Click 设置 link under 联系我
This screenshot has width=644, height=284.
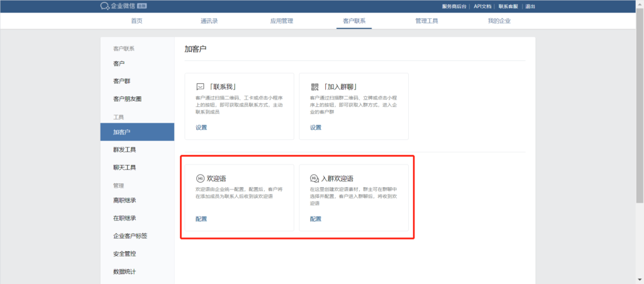tap(201, 127)
